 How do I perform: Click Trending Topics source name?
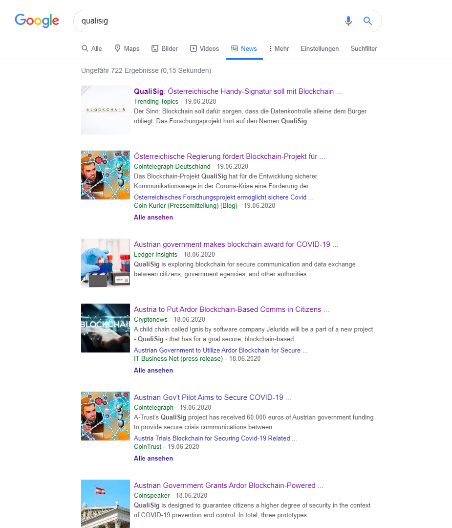coord(156,101)
